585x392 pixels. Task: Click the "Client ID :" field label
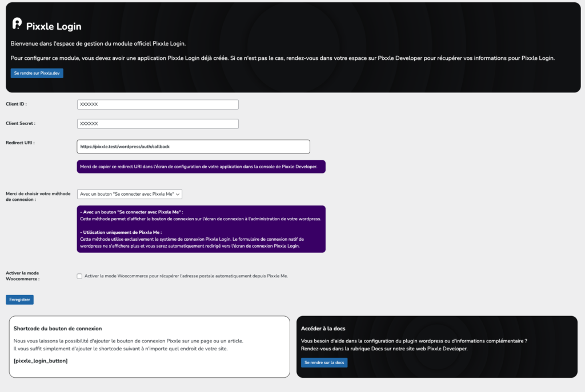(17, 104)
